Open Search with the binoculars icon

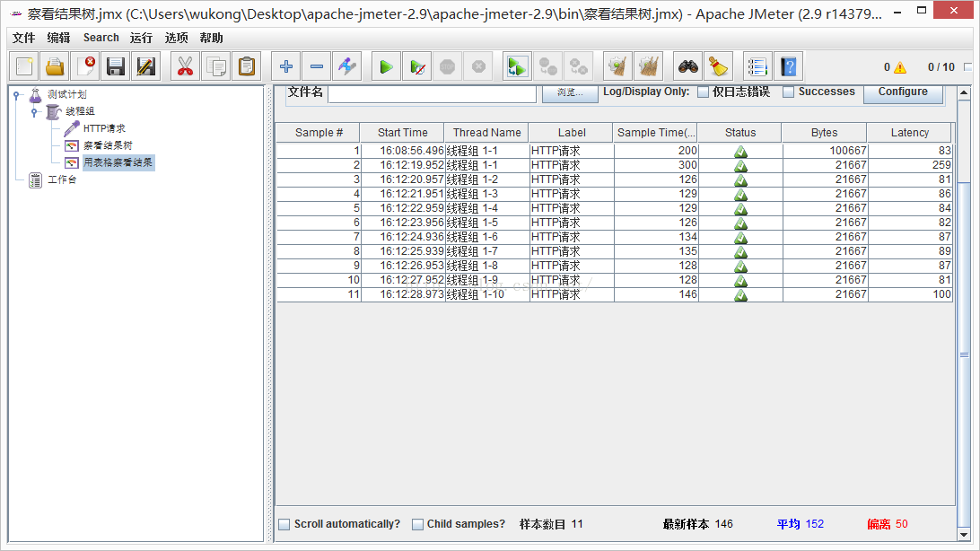[x=688, y=66]
